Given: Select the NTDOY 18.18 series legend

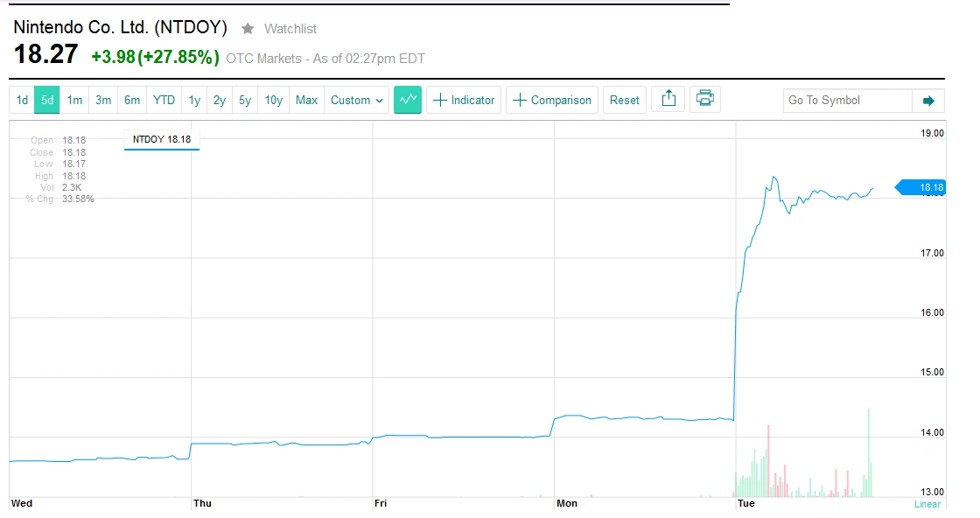Looking at the screenshot, I should (x=162, y=139).
